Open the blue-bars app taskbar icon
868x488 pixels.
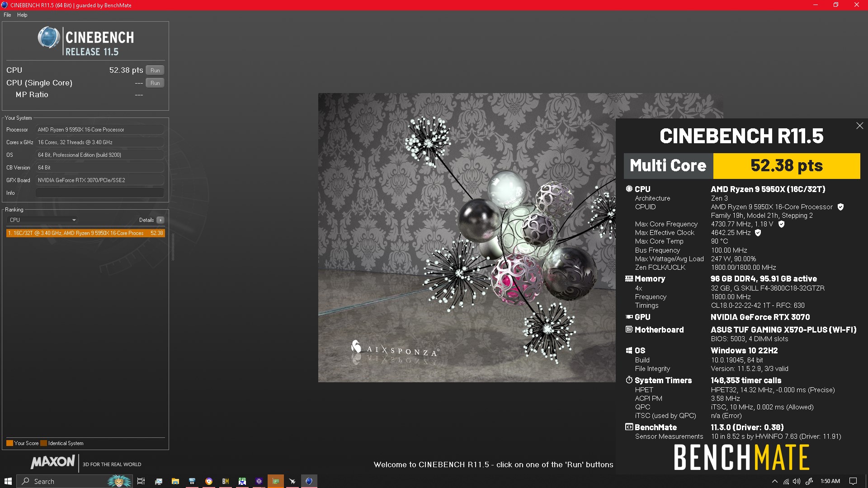coord(192,481)
